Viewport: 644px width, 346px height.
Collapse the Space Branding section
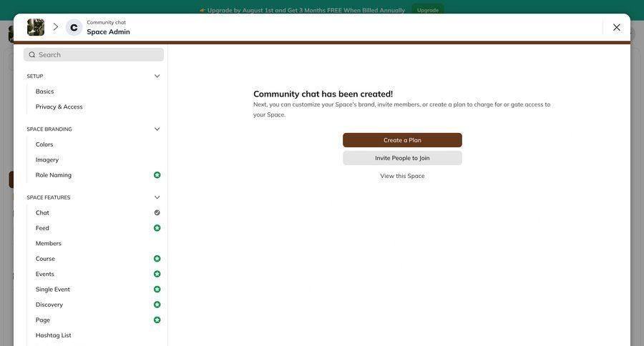[x=157, y=129]
